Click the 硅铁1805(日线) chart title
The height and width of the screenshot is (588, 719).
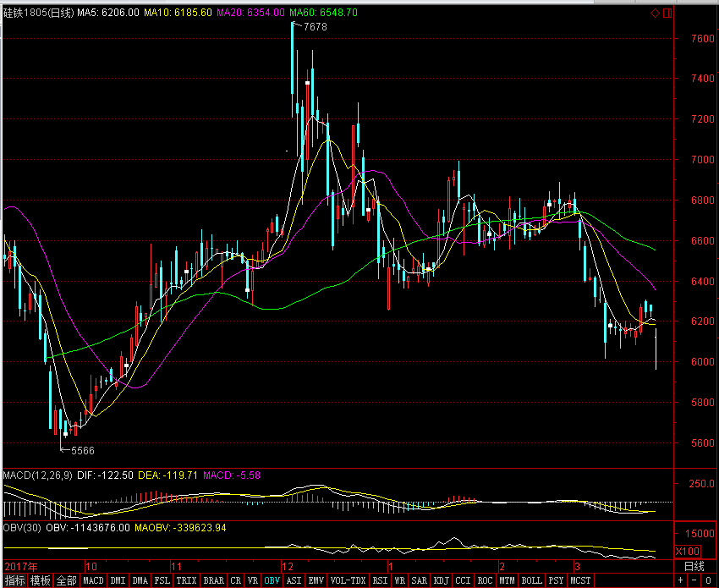[38, 14]
